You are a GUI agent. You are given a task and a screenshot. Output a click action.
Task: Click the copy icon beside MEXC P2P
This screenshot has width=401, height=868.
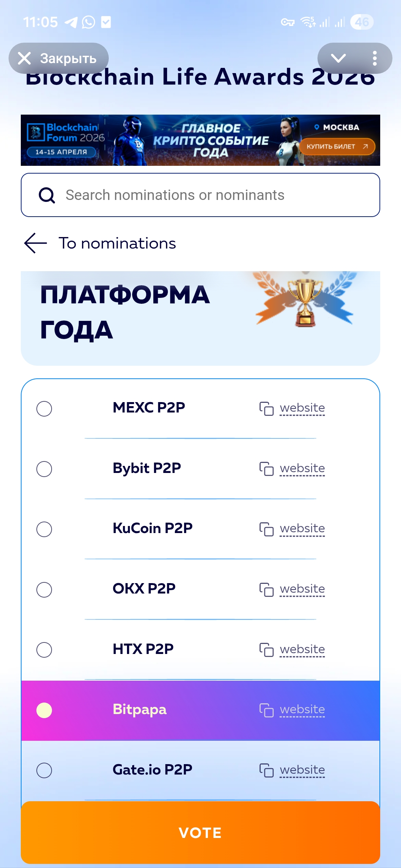[266, 408]
